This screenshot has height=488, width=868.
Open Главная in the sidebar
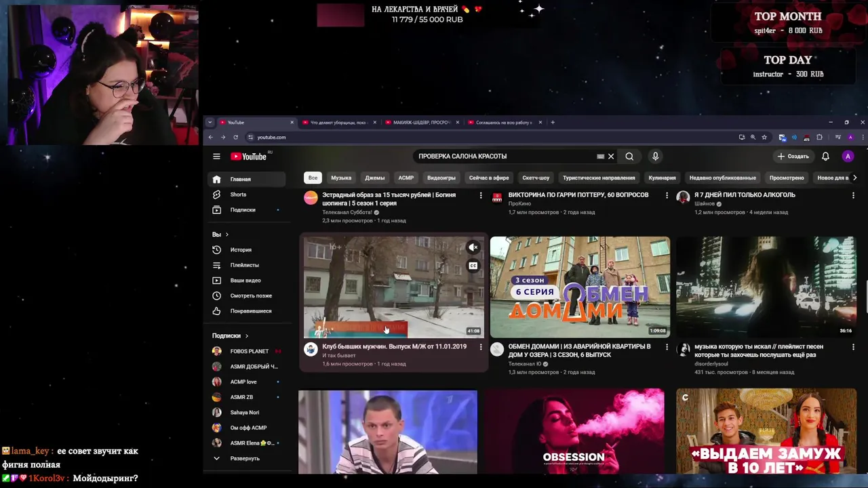tap(246, 180)
